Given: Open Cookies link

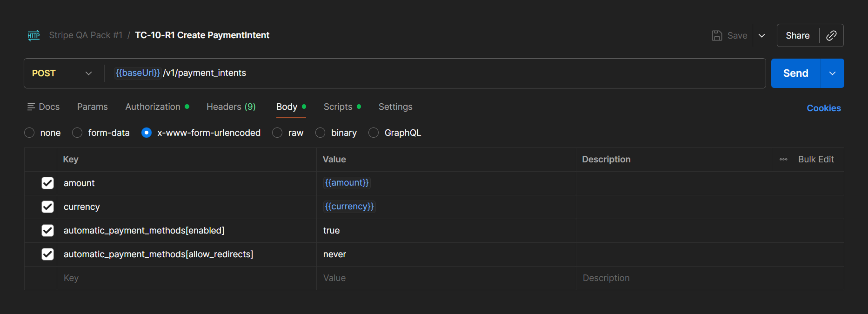Looking at the screenshot, I should [823, 108].
